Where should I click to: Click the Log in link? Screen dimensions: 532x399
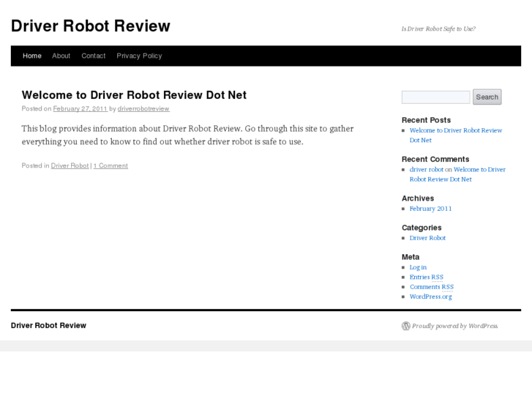(418, 267)
